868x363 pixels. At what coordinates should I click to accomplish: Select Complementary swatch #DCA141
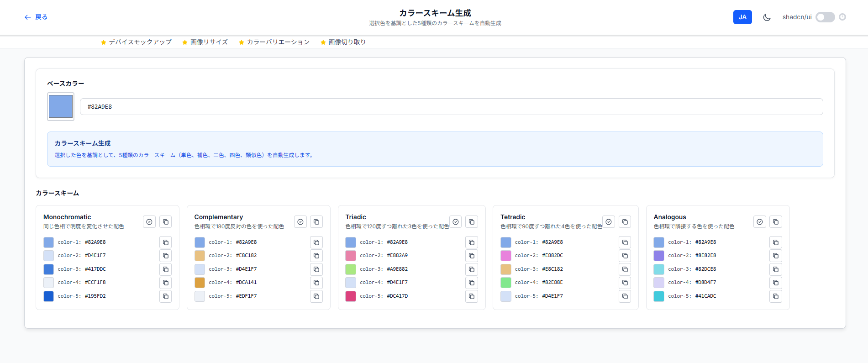tap(200, 283)
